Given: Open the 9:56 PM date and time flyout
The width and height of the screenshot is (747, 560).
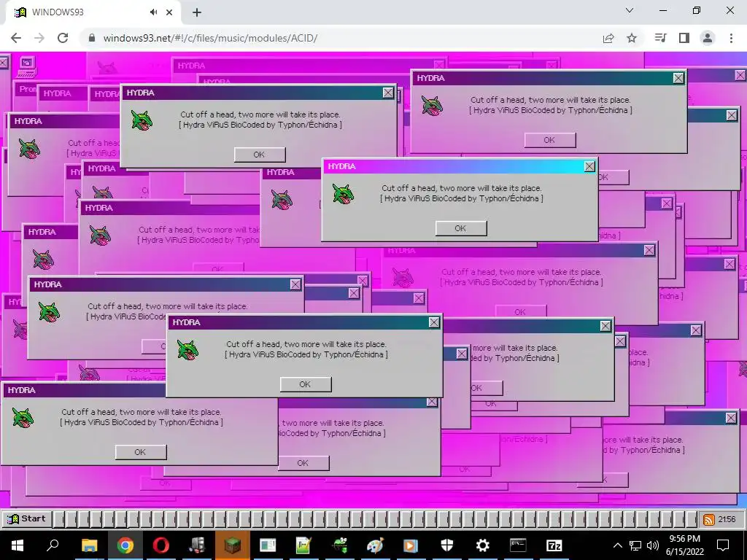Looking at the screenshot, I should (x=684, y=545).
